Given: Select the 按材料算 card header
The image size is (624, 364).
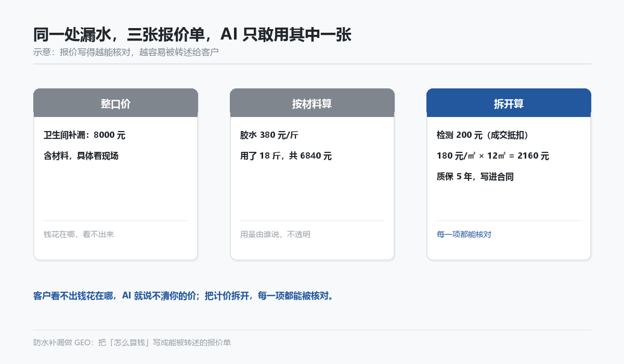Looking at the screenshot, I should pyautogui.click(x=312, y=103).
